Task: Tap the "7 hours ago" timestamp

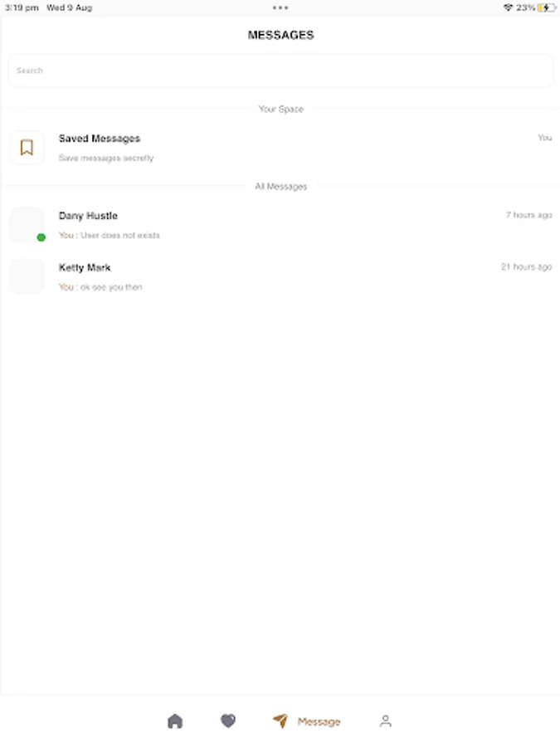Action: click(x=528, y=215)
